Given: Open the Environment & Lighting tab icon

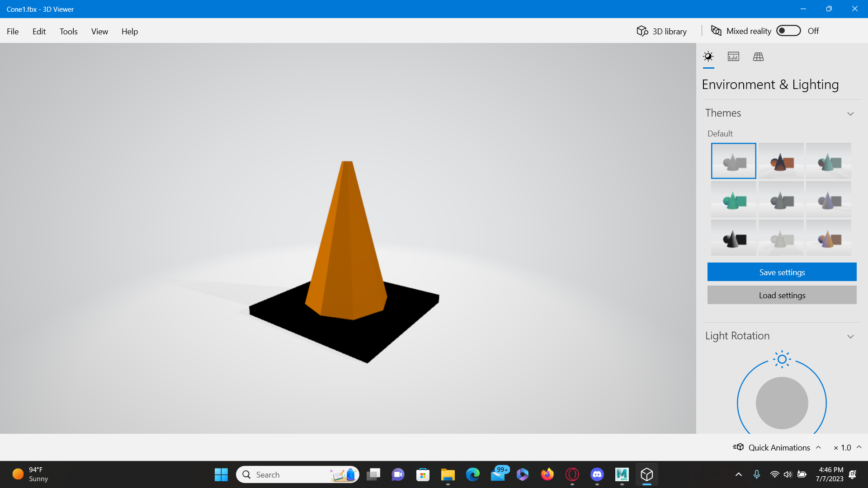Looking at the screenshot, I should click(708, 56).
